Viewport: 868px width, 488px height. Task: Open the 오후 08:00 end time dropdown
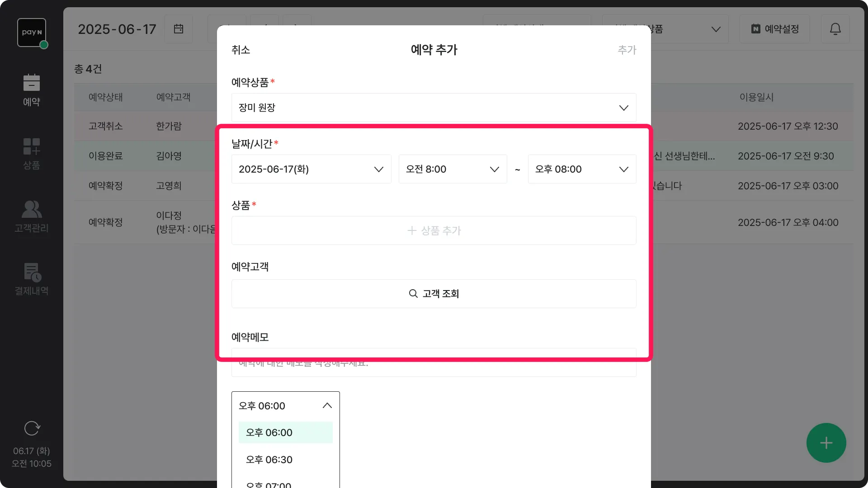582,169
